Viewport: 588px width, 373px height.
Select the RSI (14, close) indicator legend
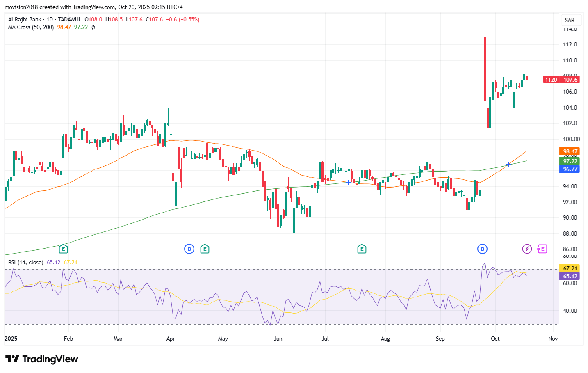click(25, 262)
